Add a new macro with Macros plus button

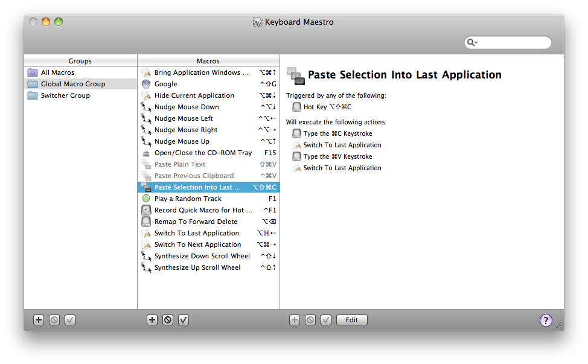click(152, 320)
